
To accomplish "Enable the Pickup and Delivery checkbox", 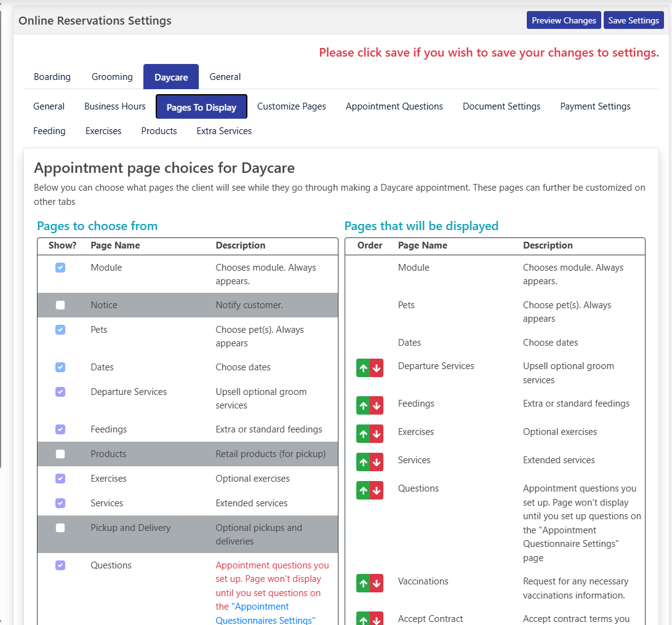I will coord(60,528).
